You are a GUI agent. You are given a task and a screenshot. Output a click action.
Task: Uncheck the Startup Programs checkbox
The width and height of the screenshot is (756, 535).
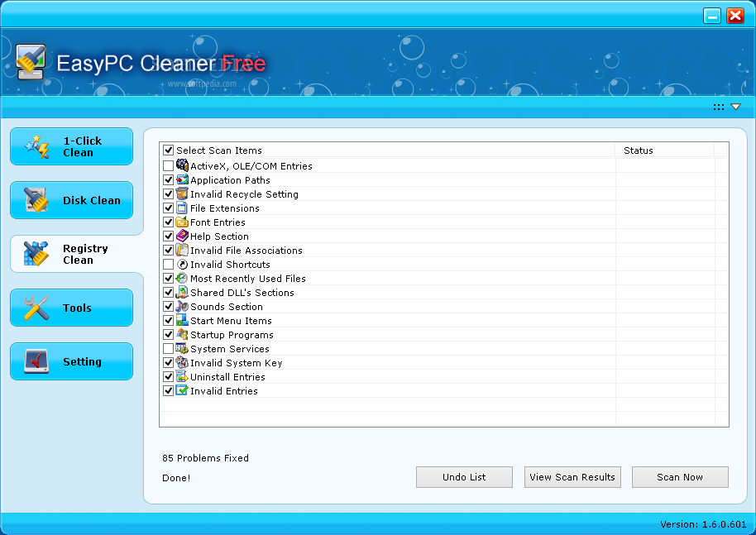pos(168,335)
